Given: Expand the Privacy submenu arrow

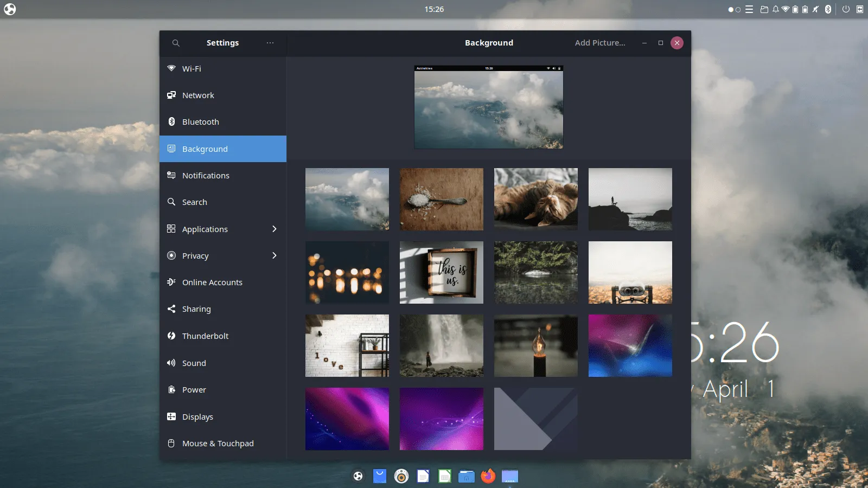Looking at the screenshot, I should point(274,255).
